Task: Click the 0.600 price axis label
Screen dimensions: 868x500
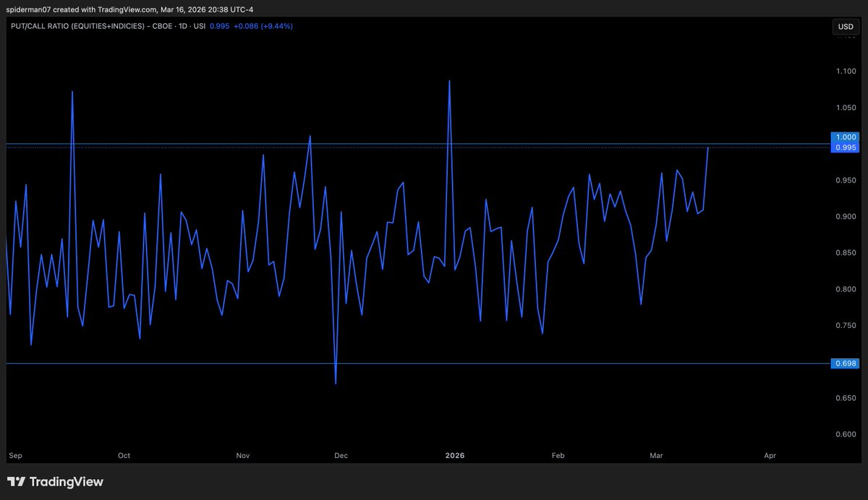Action: tap(846, 435)
